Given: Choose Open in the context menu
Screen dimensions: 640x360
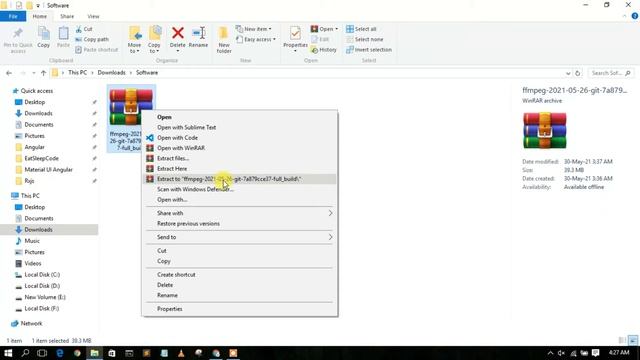Looking at the screenshot, I should (240, 117).
